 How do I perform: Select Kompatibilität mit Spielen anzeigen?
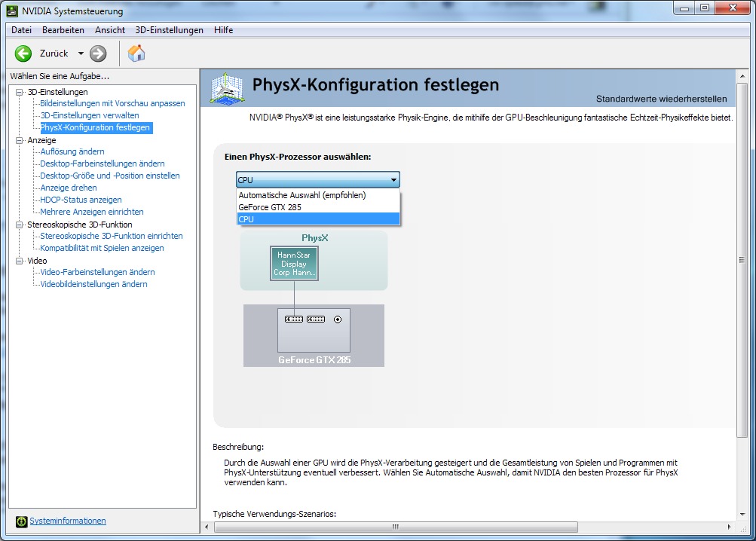102,248
